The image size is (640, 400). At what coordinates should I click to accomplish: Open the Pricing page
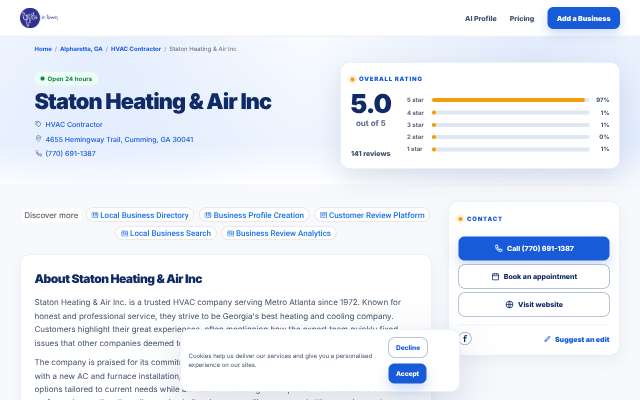[x=522, y=18]
